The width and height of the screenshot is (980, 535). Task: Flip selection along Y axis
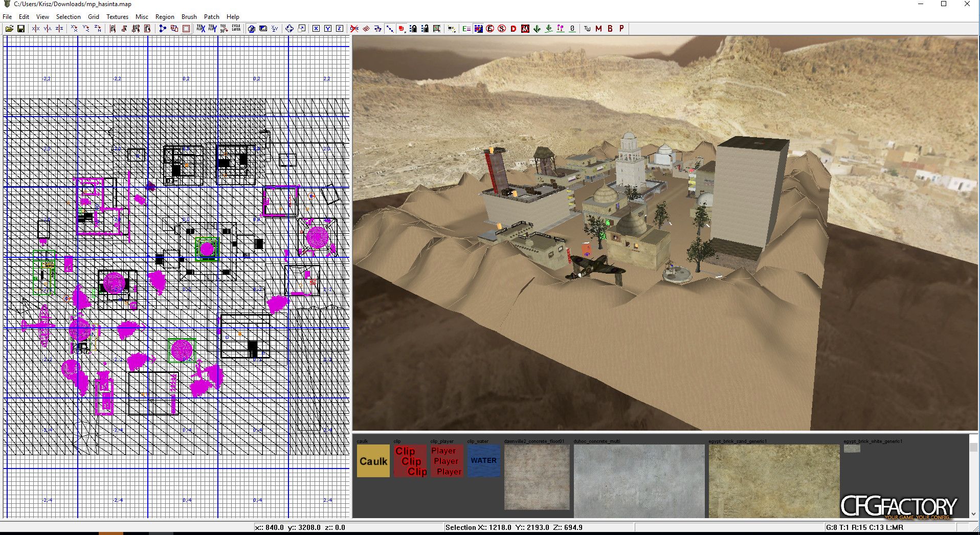48,29
